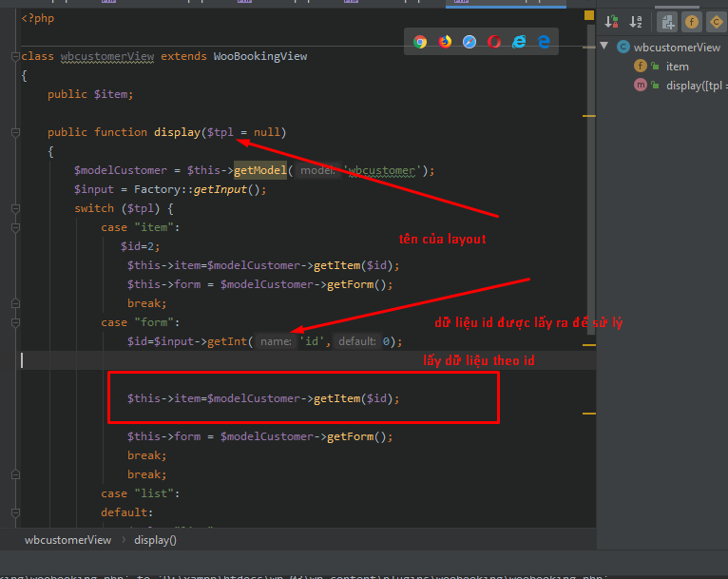Open the page in Edge browser
Viewport: 728px width, 579px height.
(544, 42)
